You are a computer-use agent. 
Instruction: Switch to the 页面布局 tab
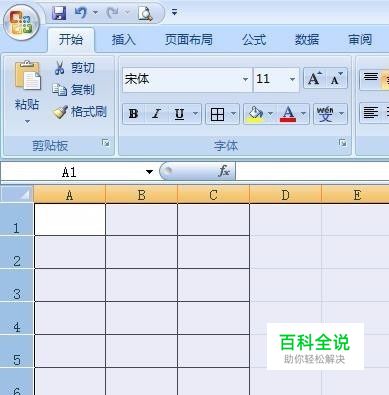[x=189, y=40]
